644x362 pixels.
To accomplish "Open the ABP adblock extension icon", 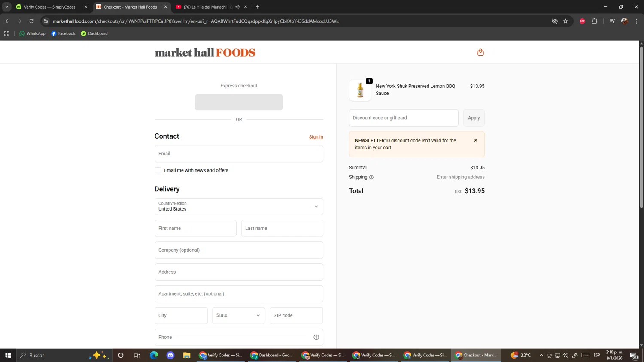I will pyautogui.click(x=582, y=21).
